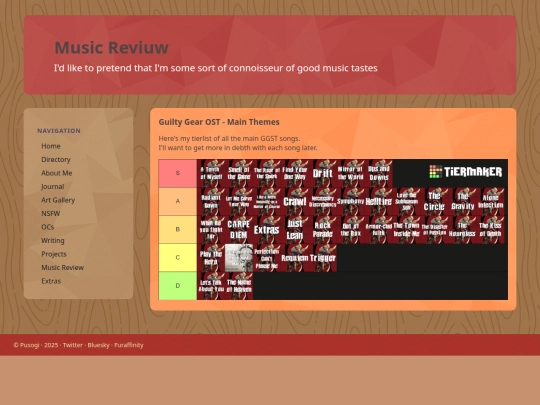The image size is (540, 405).
Task: Select the The Gravity song tile
Action: click(x=462, y=201)
